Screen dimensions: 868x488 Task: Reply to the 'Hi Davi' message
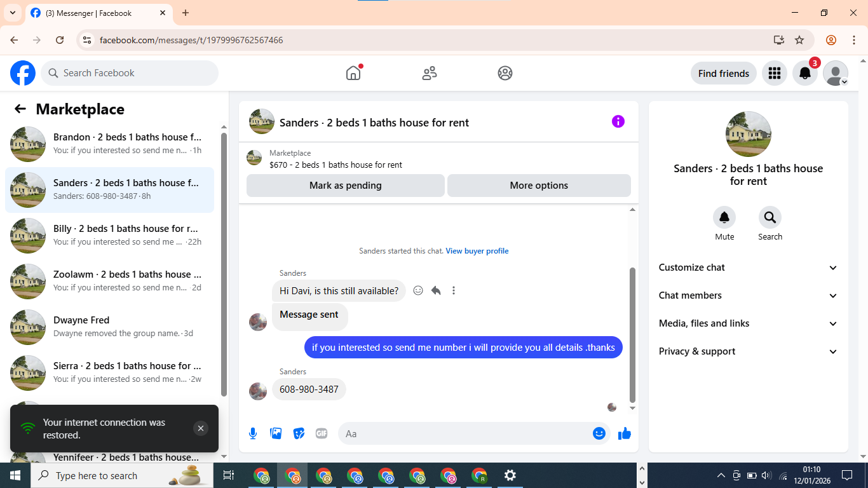[x=436, y=290]
